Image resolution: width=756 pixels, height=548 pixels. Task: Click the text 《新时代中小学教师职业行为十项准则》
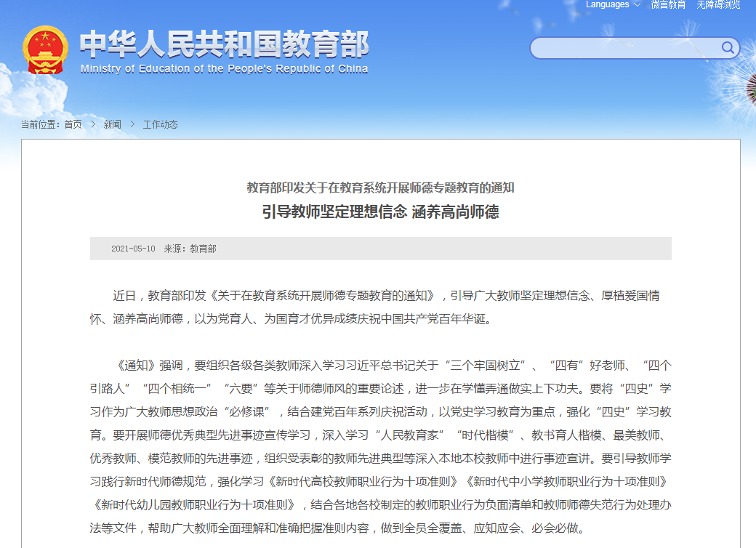click(566, 481)
